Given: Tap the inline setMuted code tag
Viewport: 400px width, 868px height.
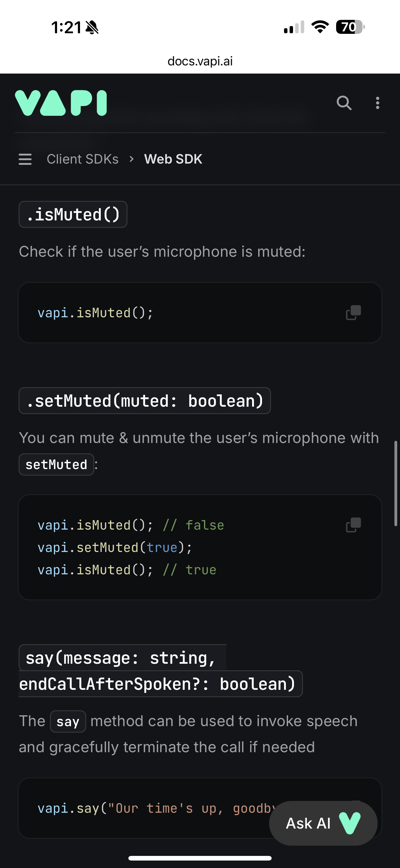Looking at the screenshot, I should (56, 465).
